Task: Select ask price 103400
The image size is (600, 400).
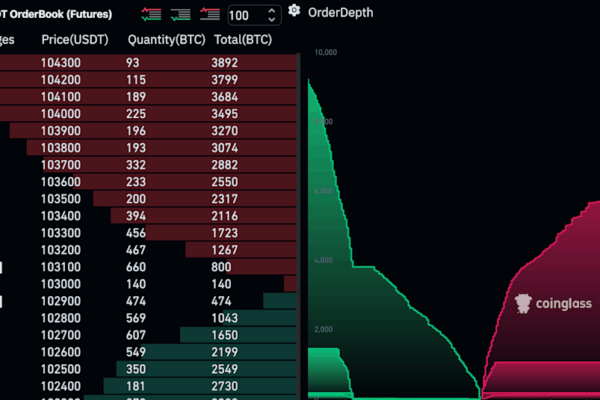Action: [x=61, y=216]
